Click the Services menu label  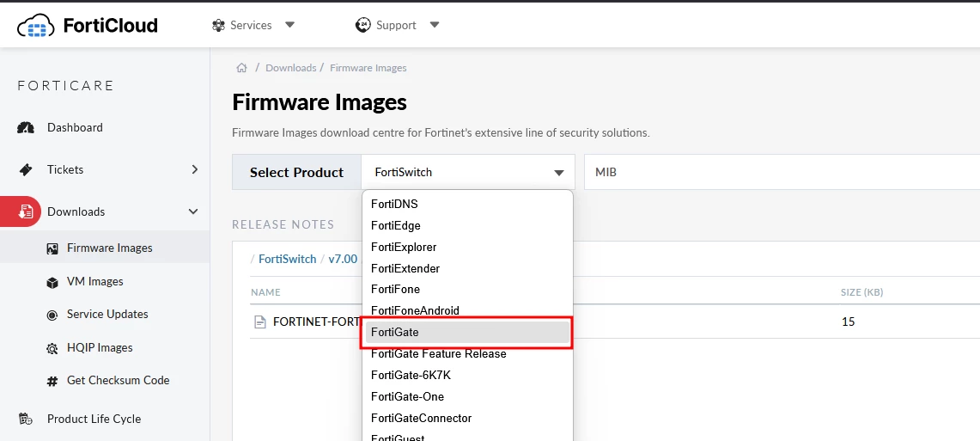pyautogui.click(x=251, y=25)
